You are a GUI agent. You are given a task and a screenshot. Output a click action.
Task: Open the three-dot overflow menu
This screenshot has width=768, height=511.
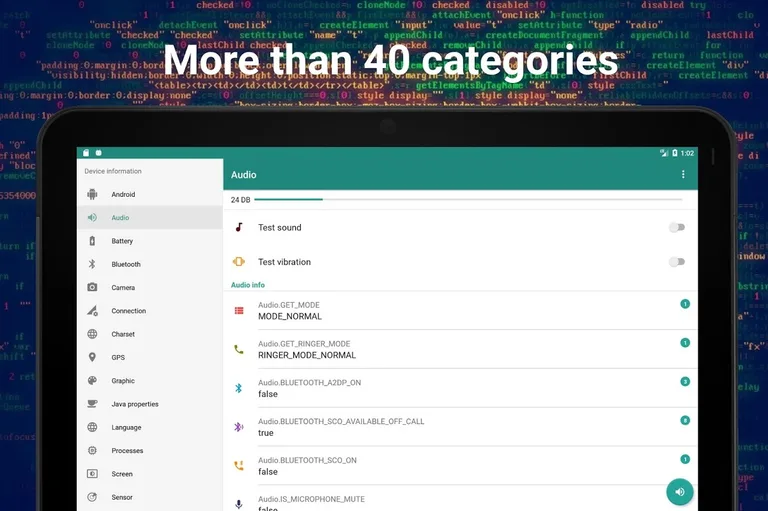point(683,174)
